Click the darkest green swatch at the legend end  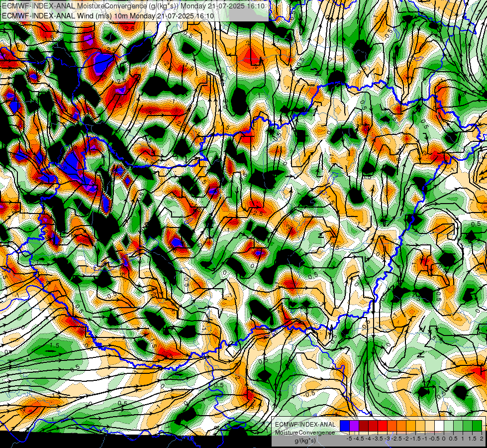(477, 426)
